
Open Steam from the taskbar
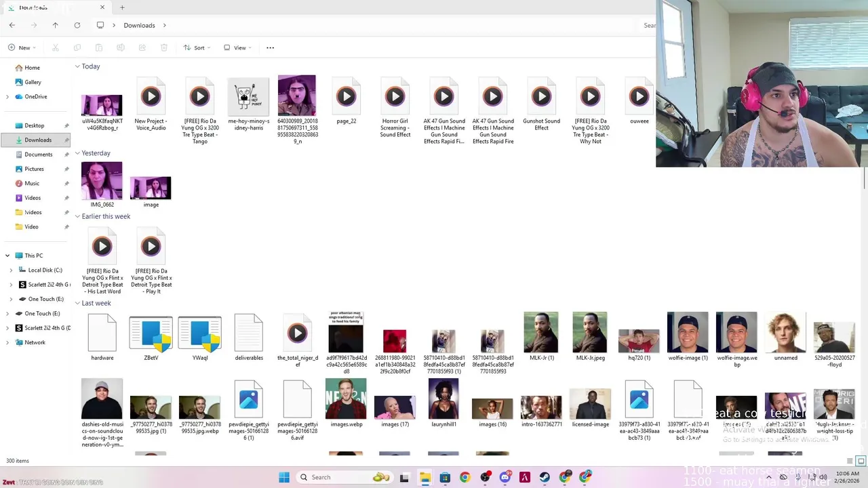[545, 477]
